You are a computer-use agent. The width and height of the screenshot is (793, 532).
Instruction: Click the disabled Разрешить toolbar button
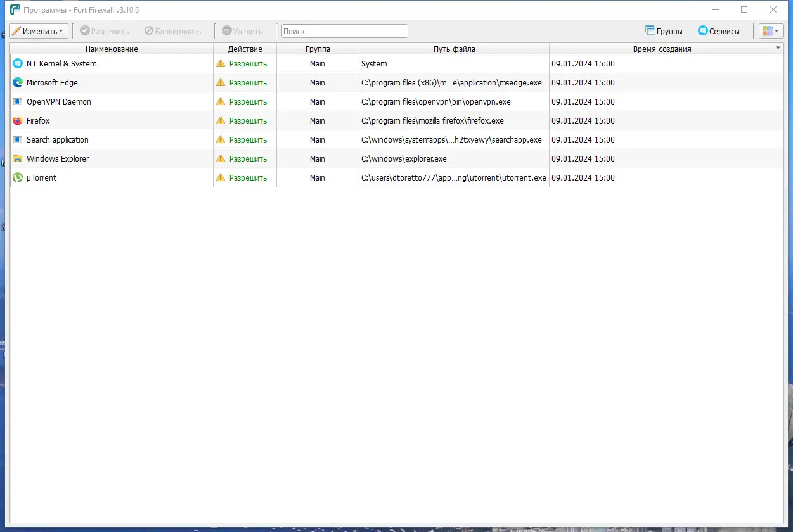coord(105,31)
